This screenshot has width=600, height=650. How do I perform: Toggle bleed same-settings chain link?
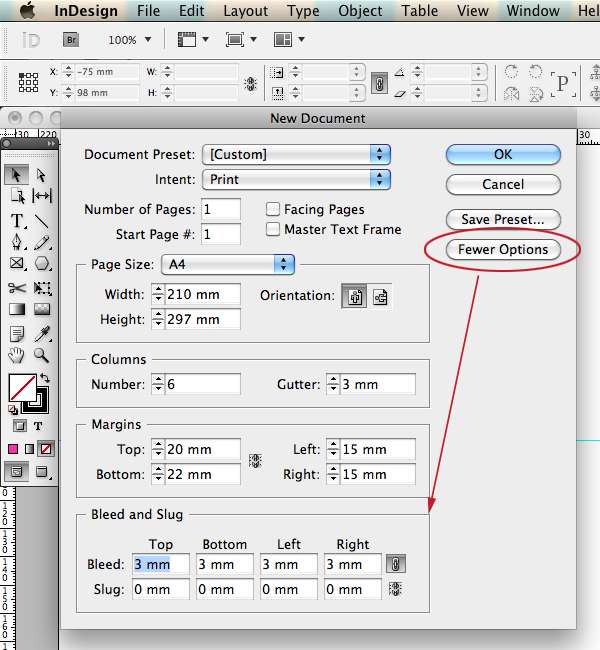click(396, 564)
